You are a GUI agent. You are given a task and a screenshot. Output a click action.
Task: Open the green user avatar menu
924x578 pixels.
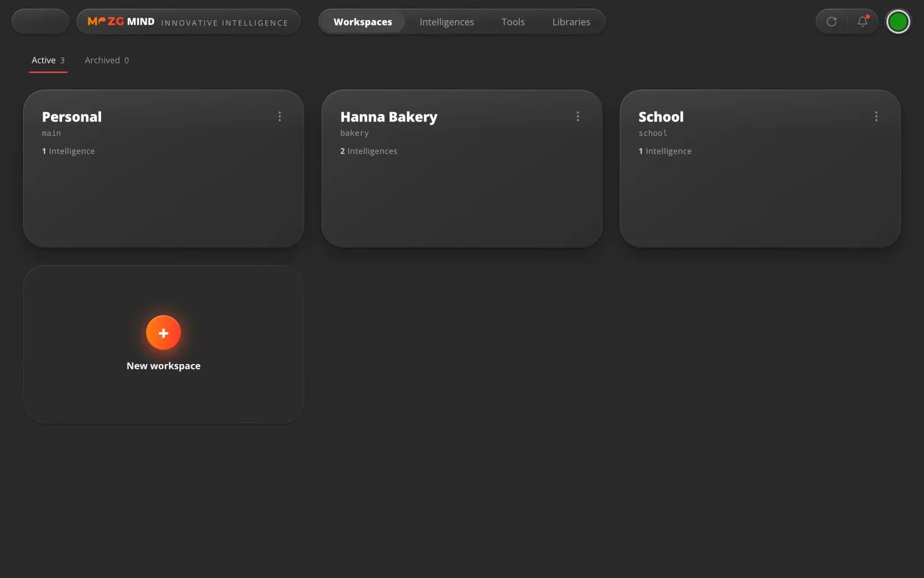coord(898,22)
